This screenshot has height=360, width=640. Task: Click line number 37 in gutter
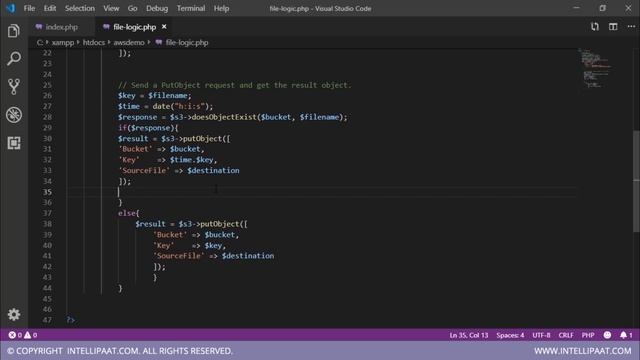click(x=47, y=213)
